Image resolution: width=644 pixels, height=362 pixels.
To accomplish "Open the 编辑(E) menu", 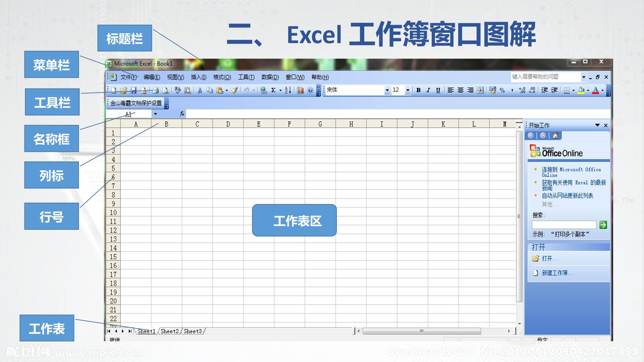I will (x=152, y=77).
